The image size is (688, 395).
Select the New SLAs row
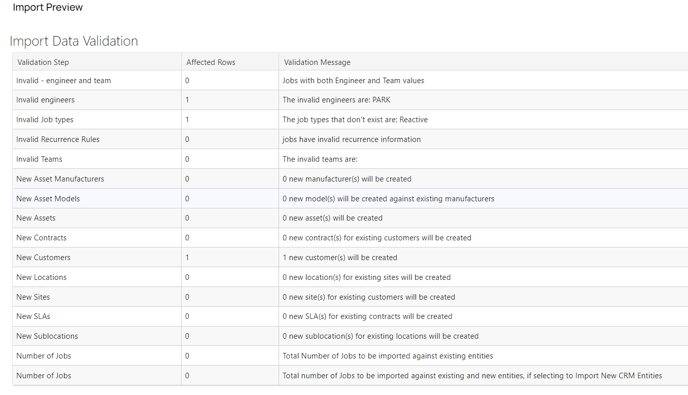[x=350, y=316]
